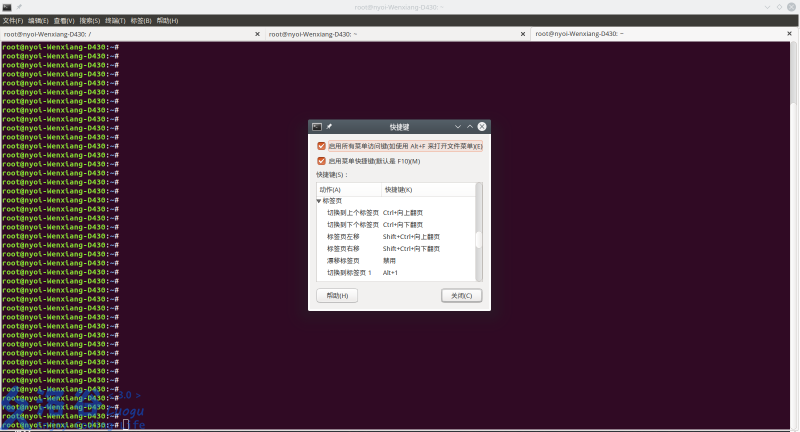Click the 帮助(H) button in the dialog
Image resolution: width=800 pixels, height=432 pixels.
tap(336, 296)
